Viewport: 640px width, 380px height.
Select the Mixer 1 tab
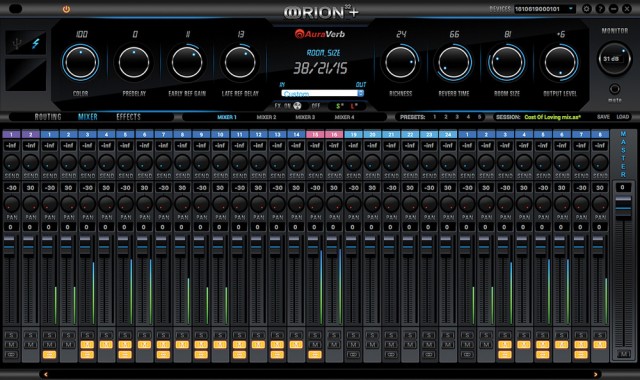click(227, 117)
